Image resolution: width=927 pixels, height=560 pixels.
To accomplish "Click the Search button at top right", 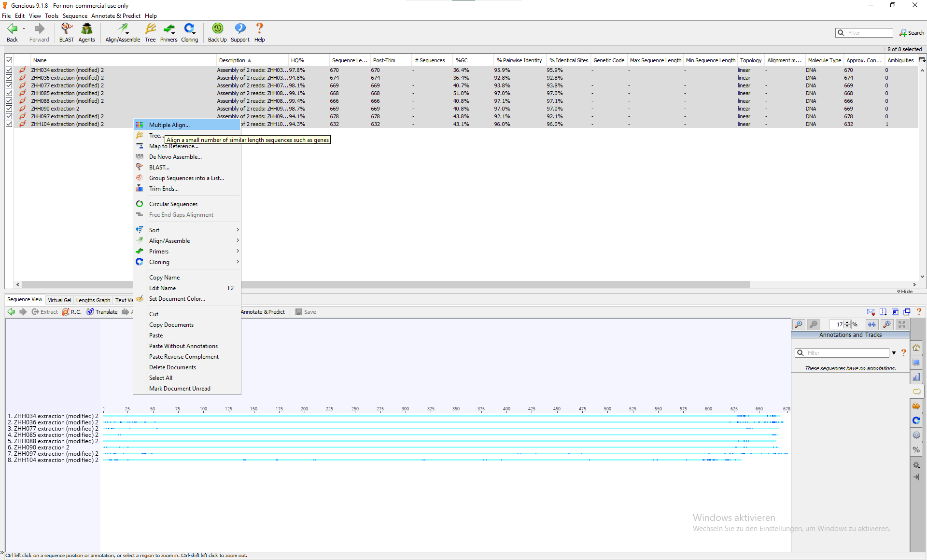I will [912, 33].
